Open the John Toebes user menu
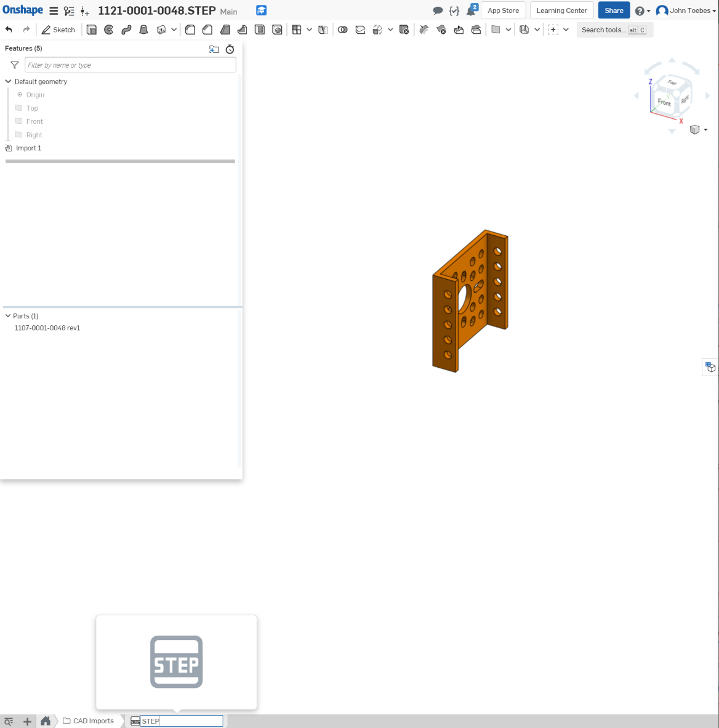 pyautogui.click(x=686, y=10)
